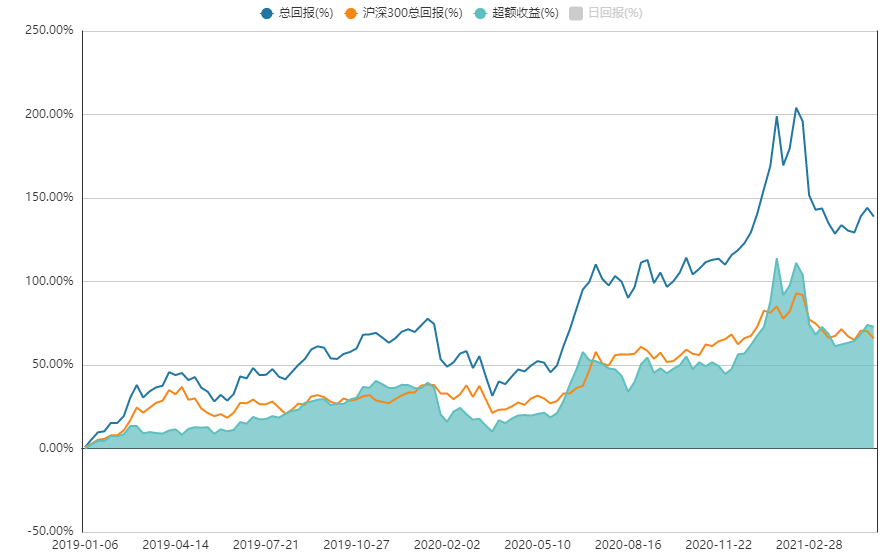Screen dimensions: 893x554
Task: Click the 2019-04-14 date label
Action: tap(175, 545)
